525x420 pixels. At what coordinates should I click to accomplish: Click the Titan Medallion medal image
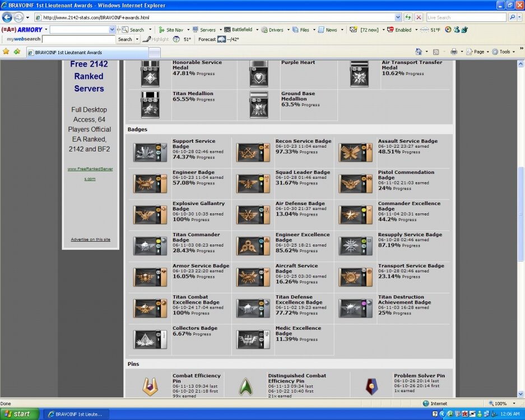tap(150, 104)
